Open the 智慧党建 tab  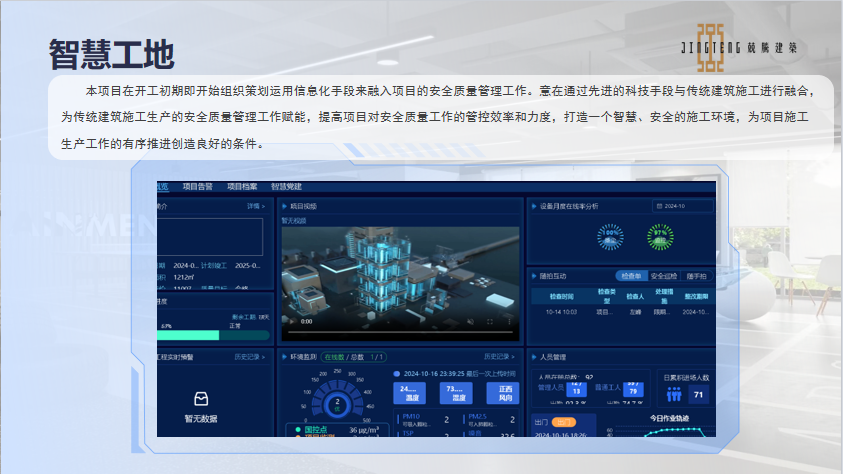pyautogui.click(x=286, y=186)
